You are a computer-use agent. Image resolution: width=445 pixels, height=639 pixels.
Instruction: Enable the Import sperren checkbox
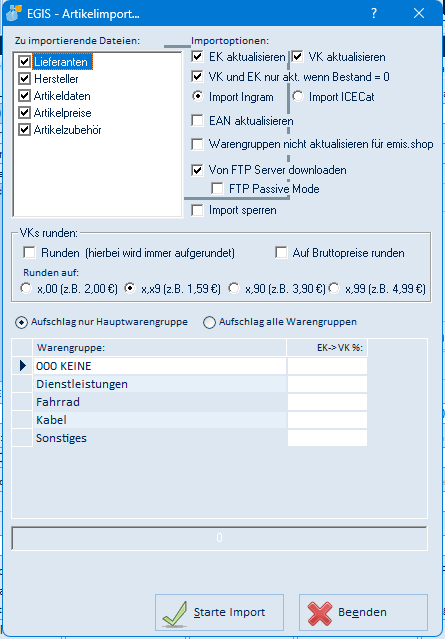coord(198,210)
